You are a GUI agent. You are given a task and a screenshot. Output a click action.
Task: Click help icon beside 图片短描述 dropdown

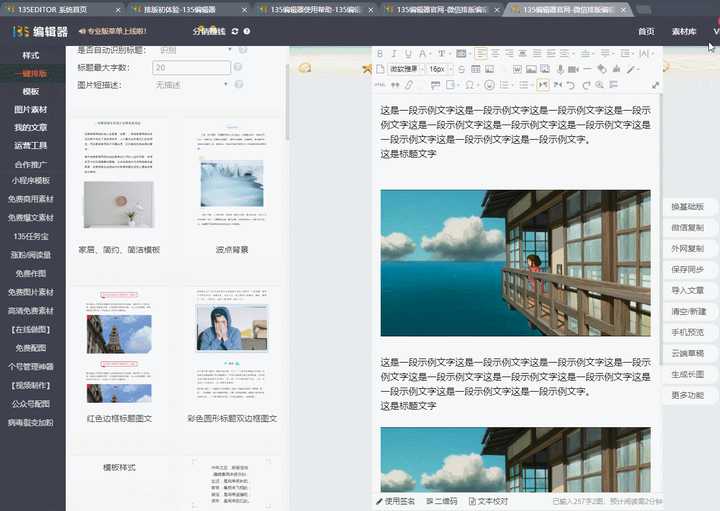point(239,84)
